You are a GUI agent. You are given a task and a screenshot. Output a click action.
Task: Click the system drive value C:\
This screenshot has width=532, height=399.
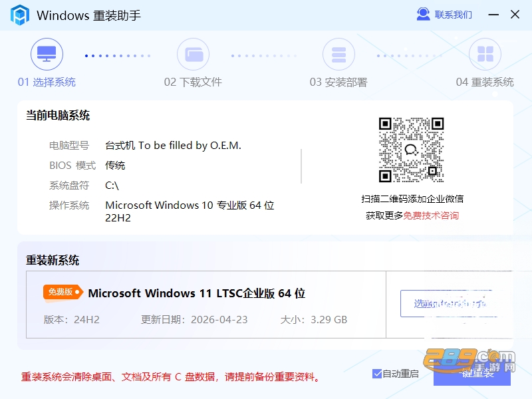pos(112,186)
